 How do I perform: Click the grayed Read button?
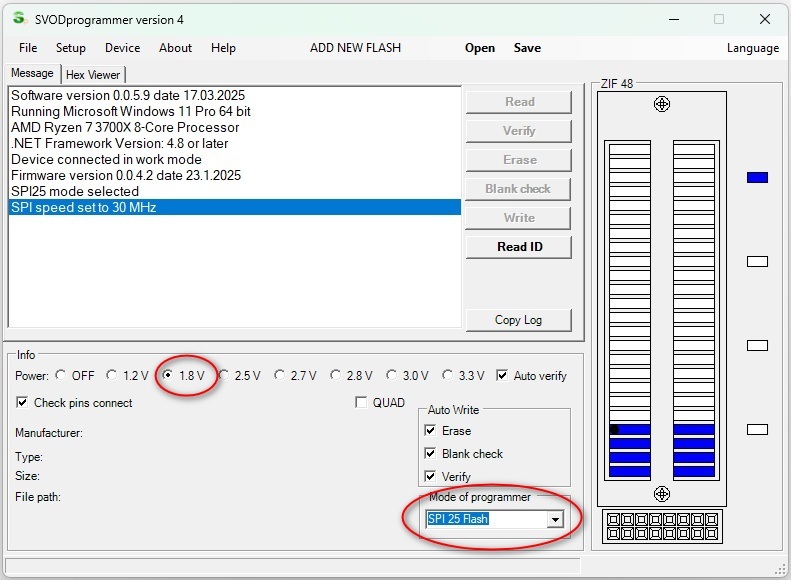(519, 102)
